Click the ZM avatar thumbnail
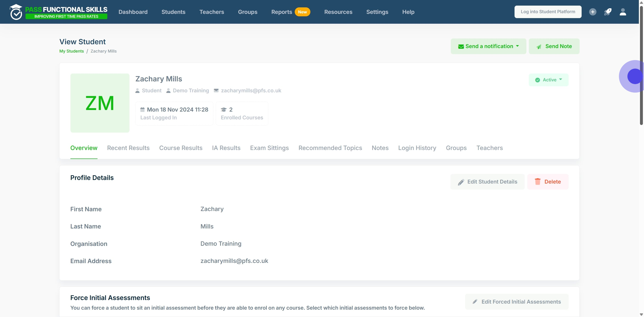644x317 pixels. tap(100, 103)
